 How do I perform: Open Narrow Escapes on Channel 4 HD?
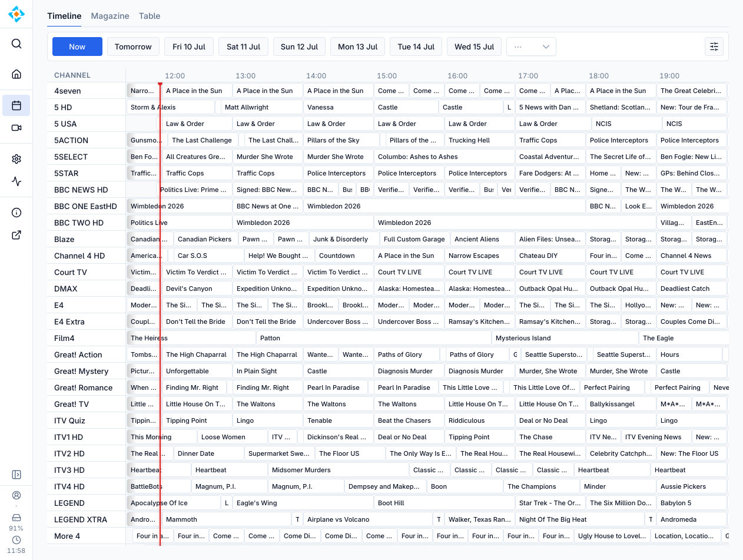tap(480, 256)
